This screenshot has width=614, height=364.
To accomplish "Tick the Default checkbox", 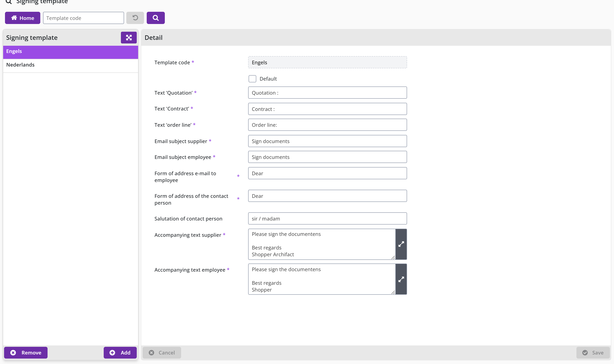I will point(252,79).
